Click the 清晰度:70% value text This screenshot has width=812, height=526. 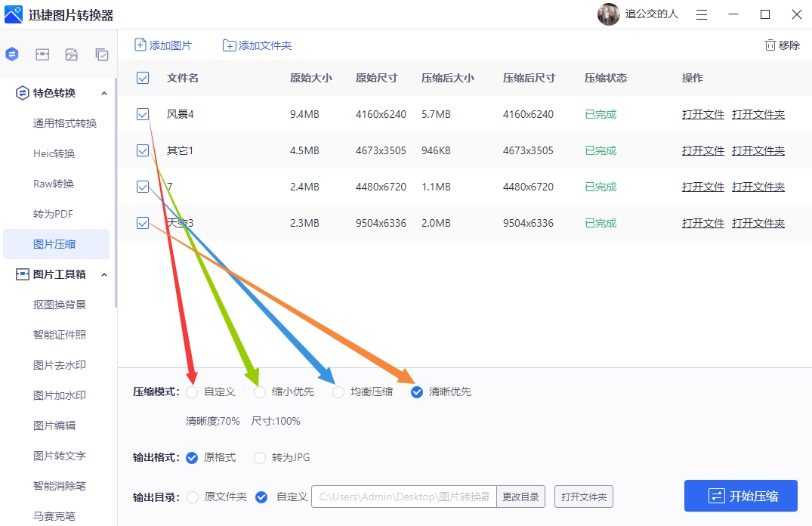pos(213,421)
